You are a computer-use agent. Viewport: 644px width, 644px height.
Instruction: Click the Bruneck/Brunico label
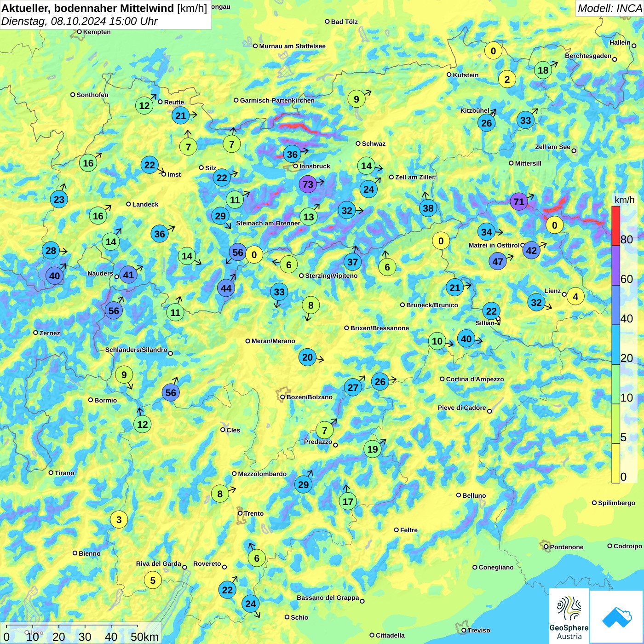coord(432,305)
